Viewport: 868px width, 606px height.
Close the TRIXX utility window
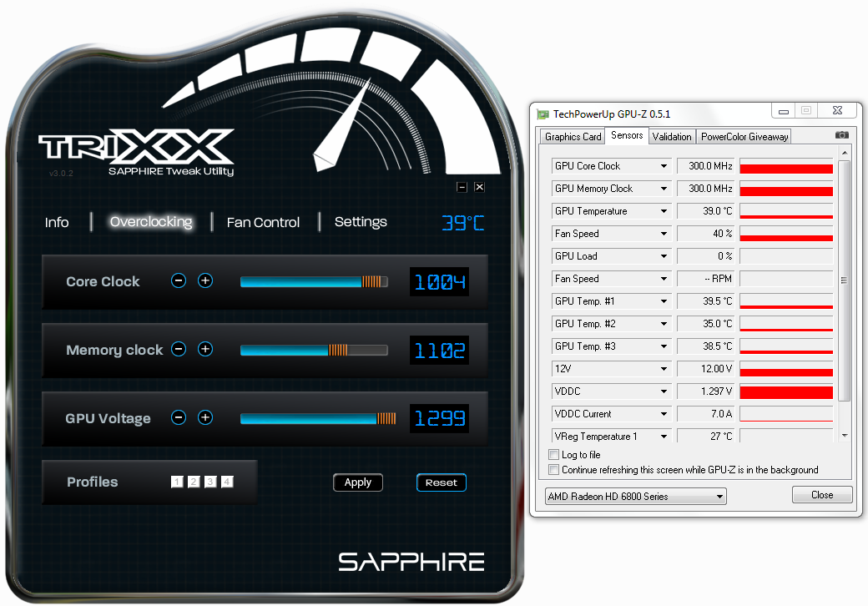pos(479,187)
